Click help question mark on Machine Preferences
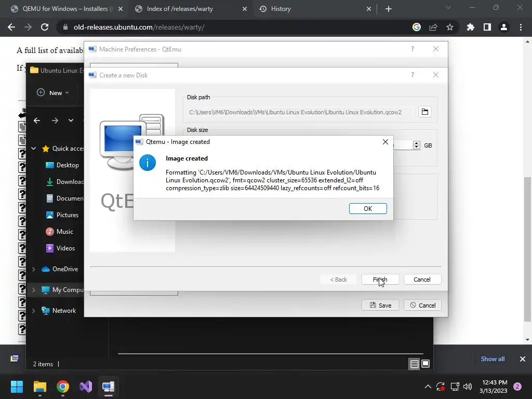Screen dimensions: 532x399 [413, 49]
